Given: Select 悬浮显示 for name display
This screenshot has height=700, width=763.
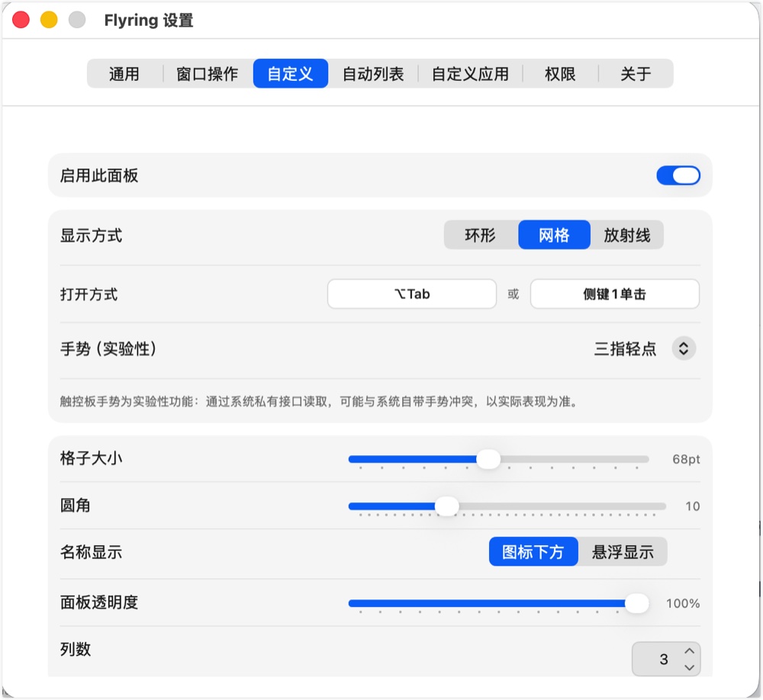Looking at the screenshot, I should 623,552.
